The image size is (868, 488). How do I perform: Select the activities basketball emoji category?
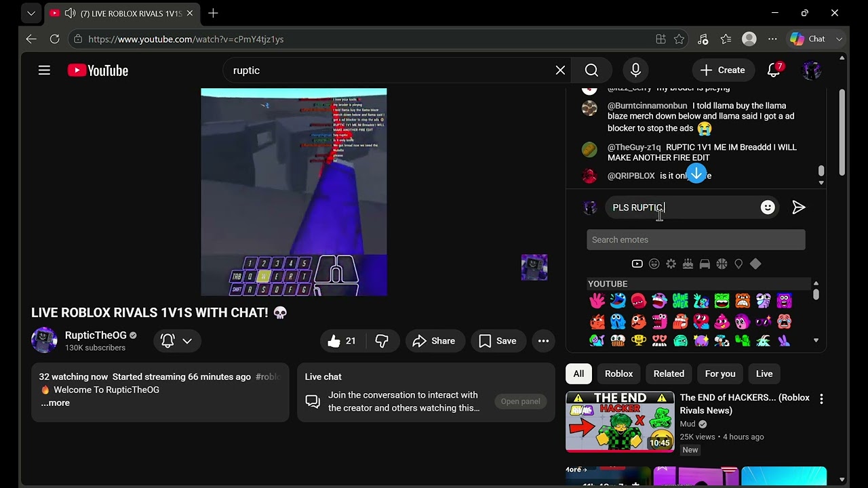click(722, 264)
